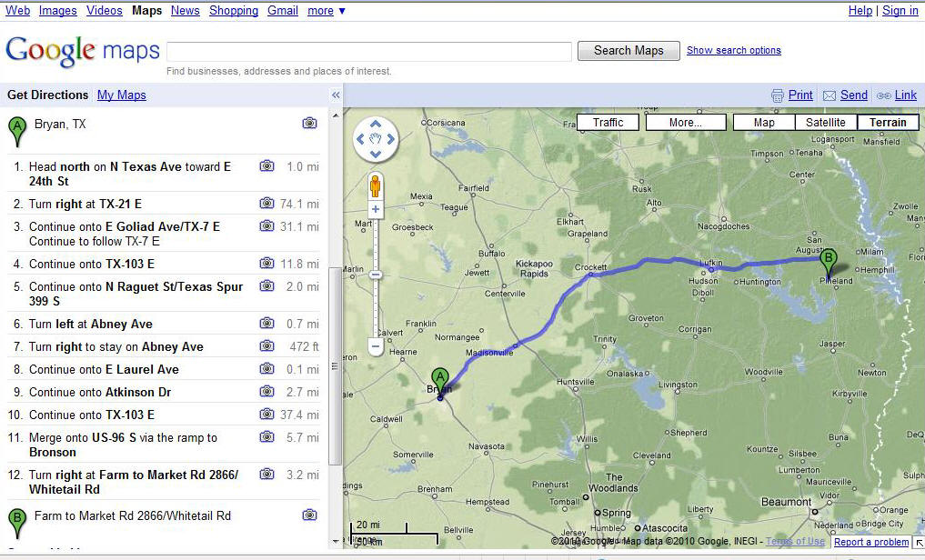Switch to Terrain view
This screenshot has height=560, width=925.
click(x=887, y=123)
